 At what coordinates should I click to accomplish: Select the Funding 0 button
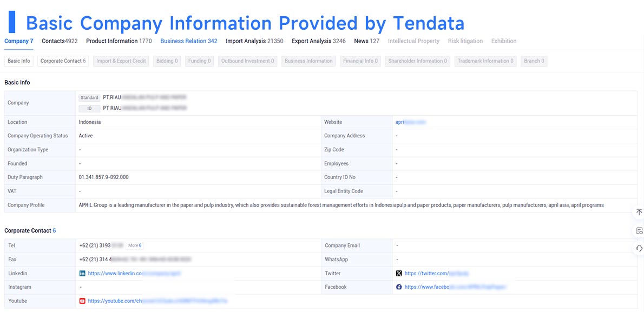[199, 61]
